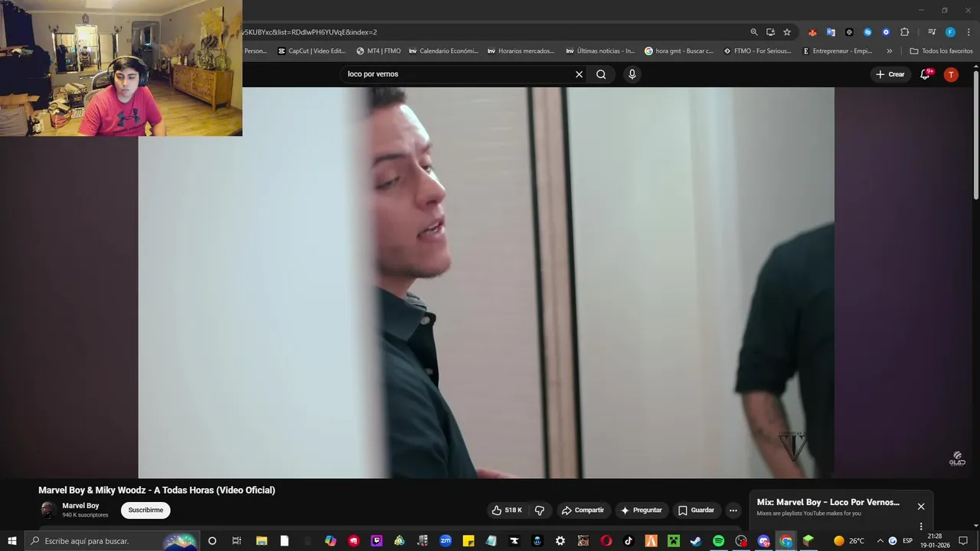
Task: Save the video with Guardar
Action: coord(696,510)
